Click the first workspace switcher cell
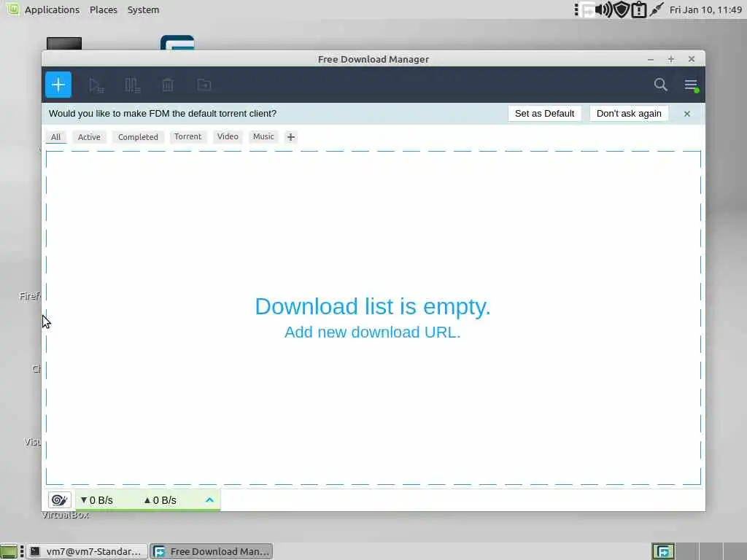Viewport: 747px width, 560px height. (663, 551)
